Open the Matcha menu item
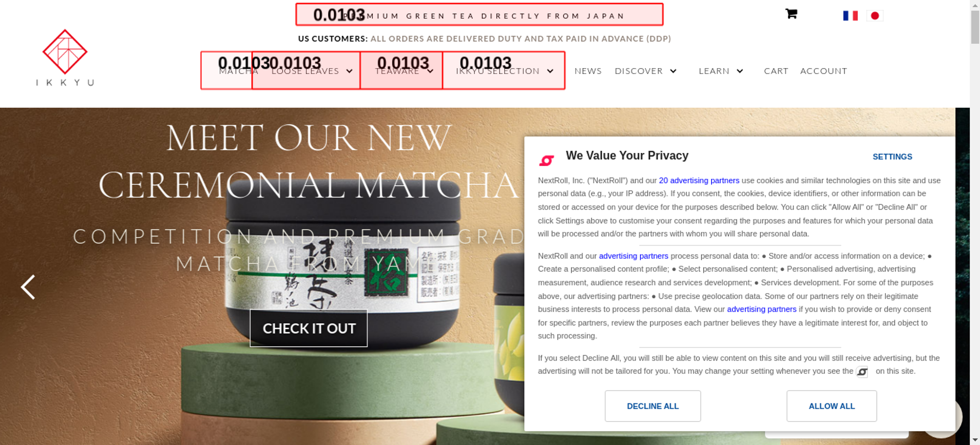 pyautogui.click(x=238, y=71)
